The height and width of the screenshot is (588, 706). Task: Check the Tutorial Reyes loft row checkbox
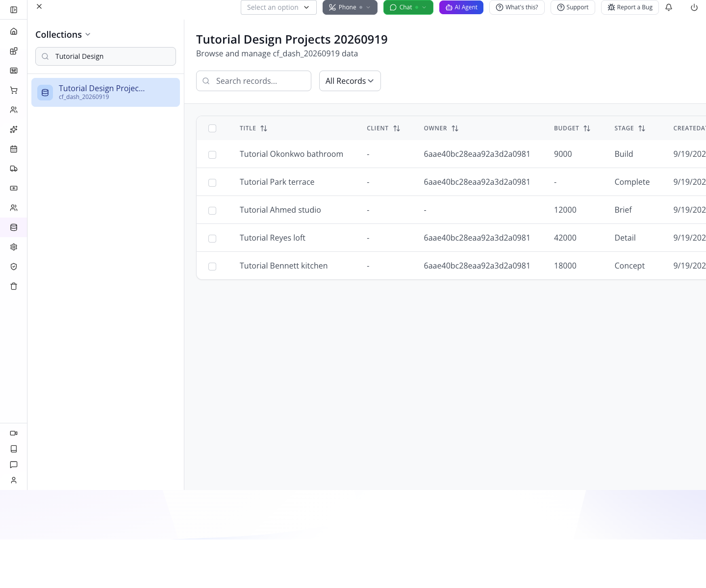(212, 239)
